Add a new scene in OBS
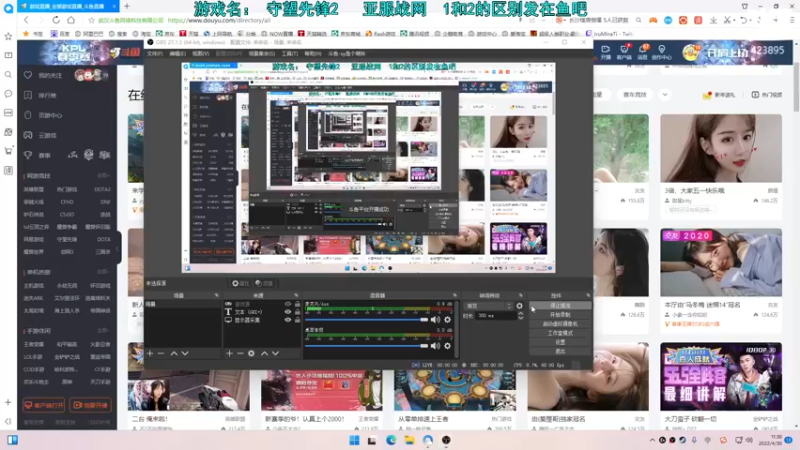The image size is (800, 450). tap(150, 353)
